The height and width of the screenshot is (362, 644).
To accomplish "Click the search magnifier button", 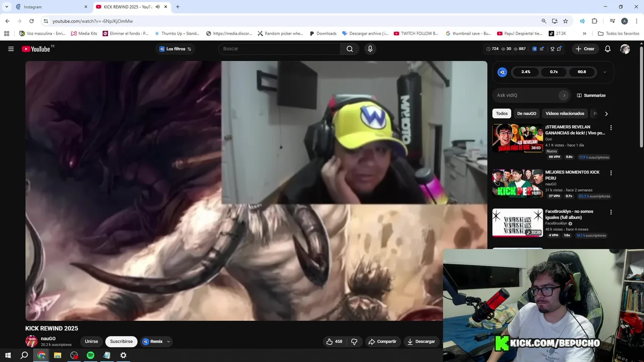I will [350, 49].
